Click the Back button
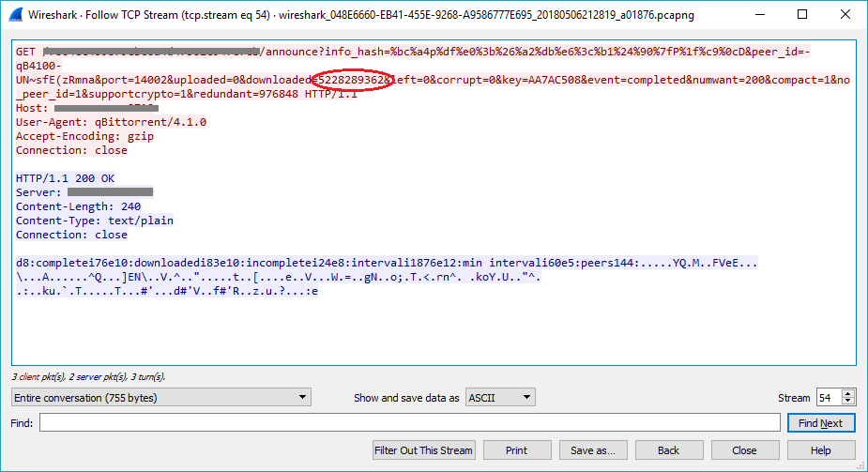 (669, 450)
